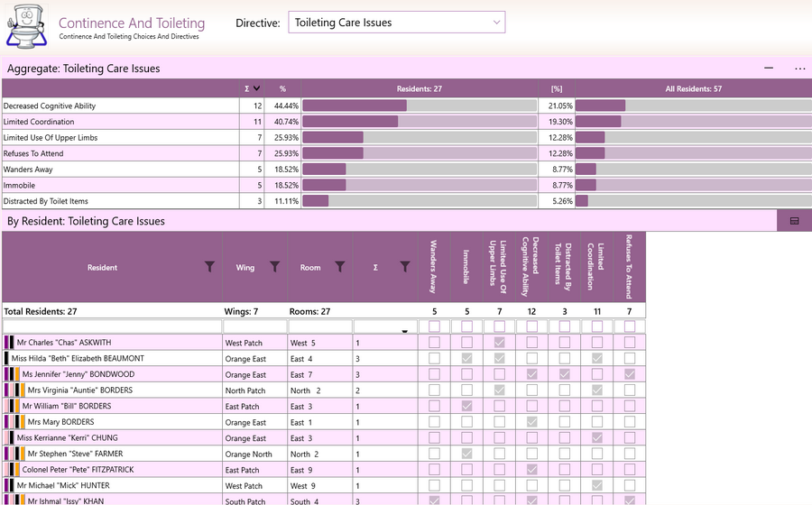The height and width of the screenshot is (505, 812).
Task: Click Limited Coordination column header
Action: tap(597, 267)
